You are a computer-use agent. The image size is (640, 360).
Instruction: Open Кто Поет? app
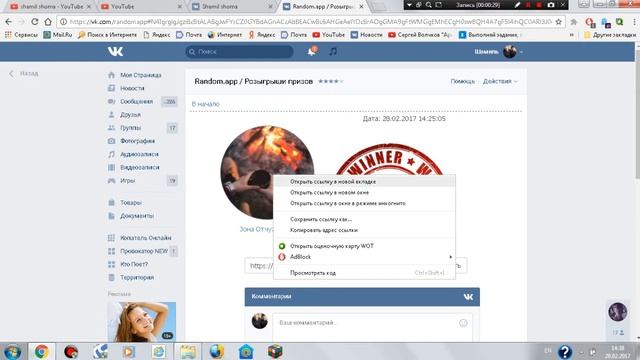click(134, 264)
